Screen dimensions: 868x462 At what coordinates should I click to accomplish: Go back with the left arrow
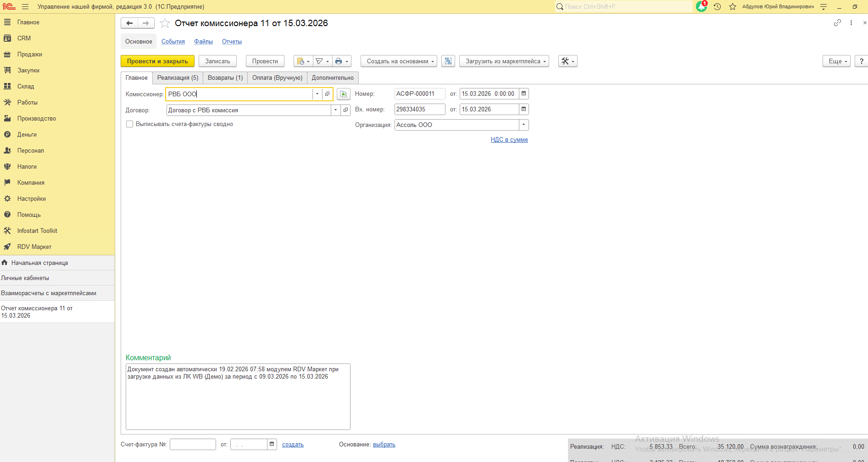(129, 23)
